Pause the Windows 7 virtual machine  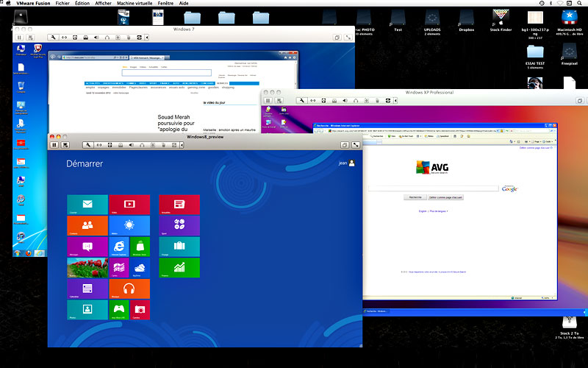click(20, 38)
